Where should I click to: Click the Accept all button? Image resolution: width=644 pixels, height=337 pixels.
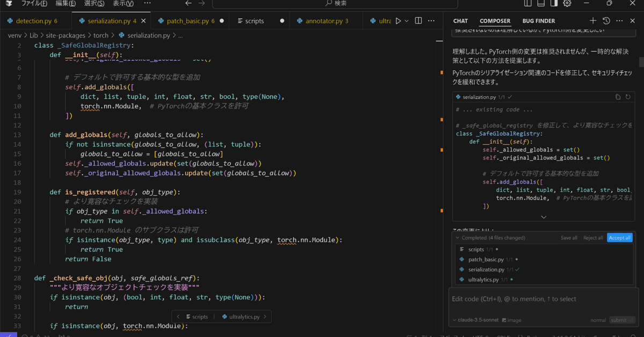coord(619,238)
